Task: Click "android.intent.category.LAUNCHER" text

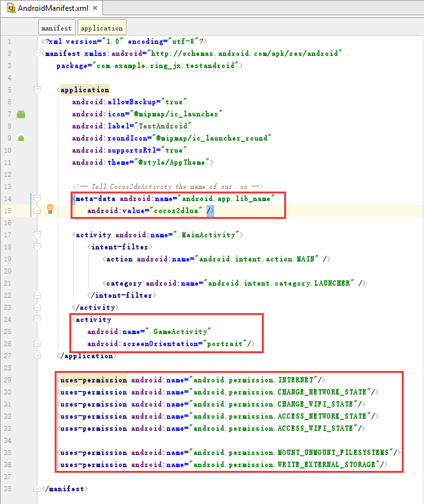Action: point(278,283)
